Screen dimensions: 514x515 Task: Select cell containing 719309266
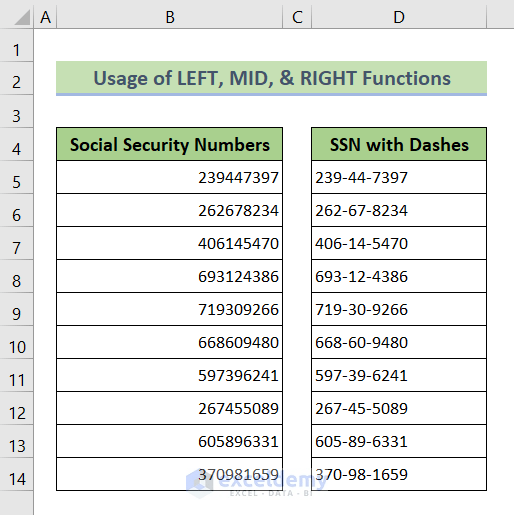[x=170, y=309]
